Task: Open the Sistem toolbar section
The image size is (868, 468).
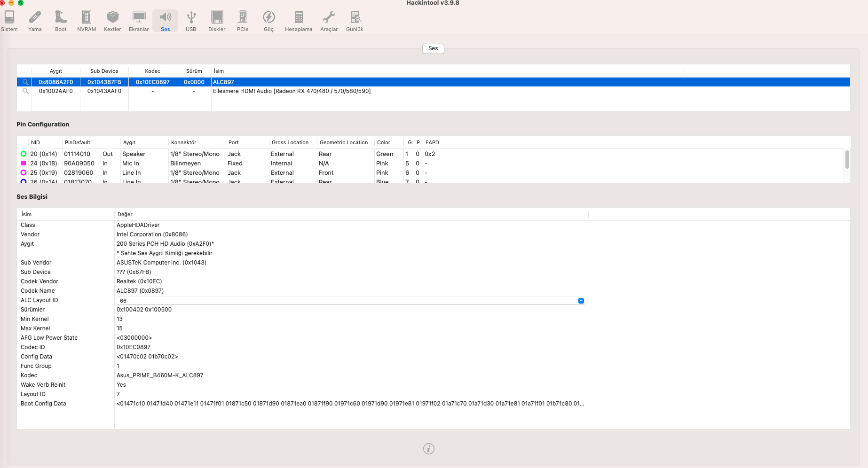Action: (9, 21)
